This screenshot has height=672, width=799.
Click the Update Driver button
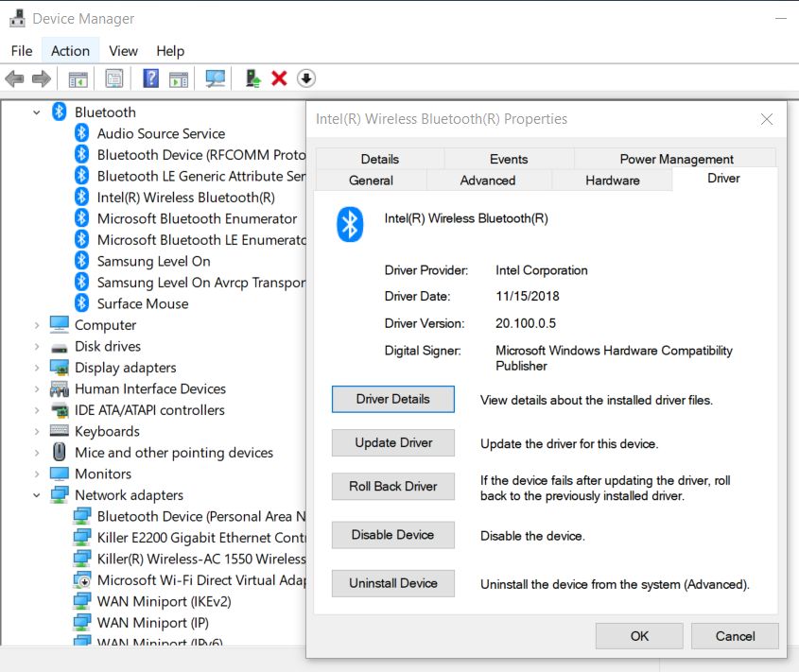click(x=392, y=442)
